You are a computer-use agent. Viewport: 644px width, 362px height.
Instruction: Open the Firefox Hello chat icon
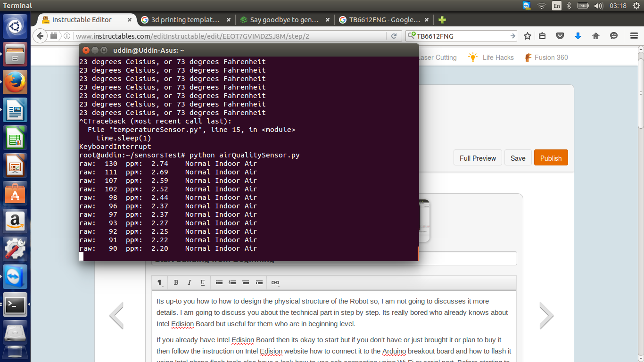click(614, 36)
